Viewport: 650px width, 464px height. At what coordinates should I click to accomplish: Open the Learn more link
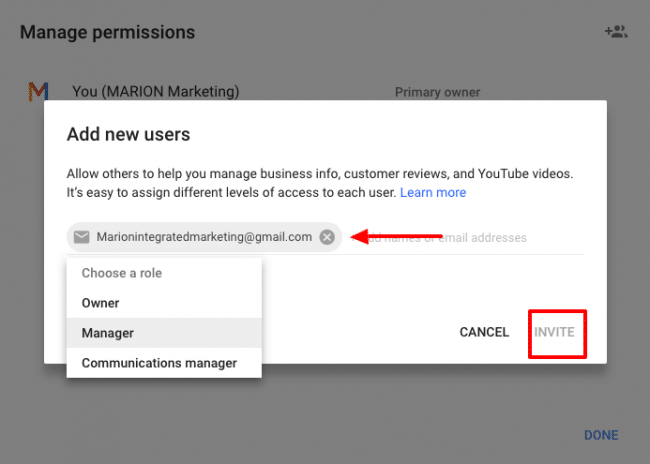pos(433,192)
